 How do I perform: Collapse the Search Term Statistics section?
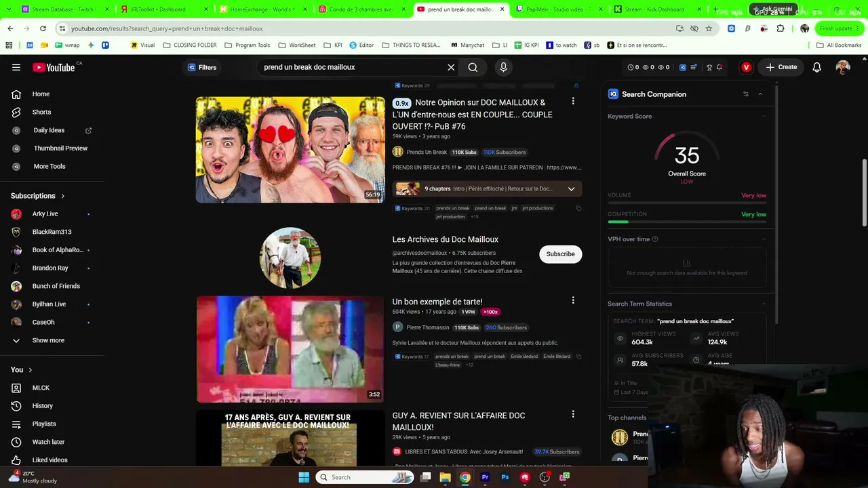(x=764, y=304)
